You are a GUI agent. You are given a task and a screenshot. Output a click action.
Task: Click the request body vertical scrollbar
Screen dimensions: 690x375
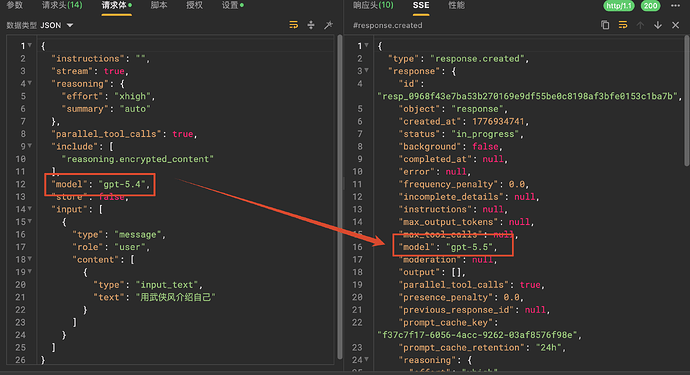339,197
